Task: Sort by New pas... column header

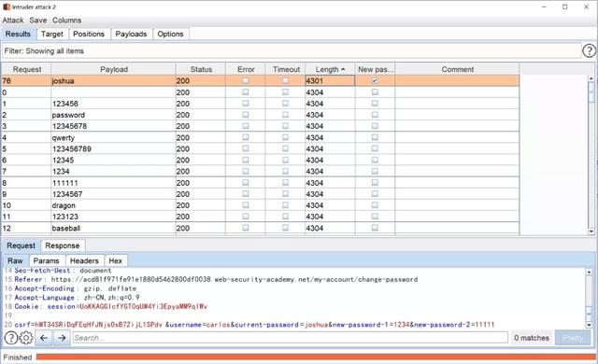Action: [x=375, y=69]
